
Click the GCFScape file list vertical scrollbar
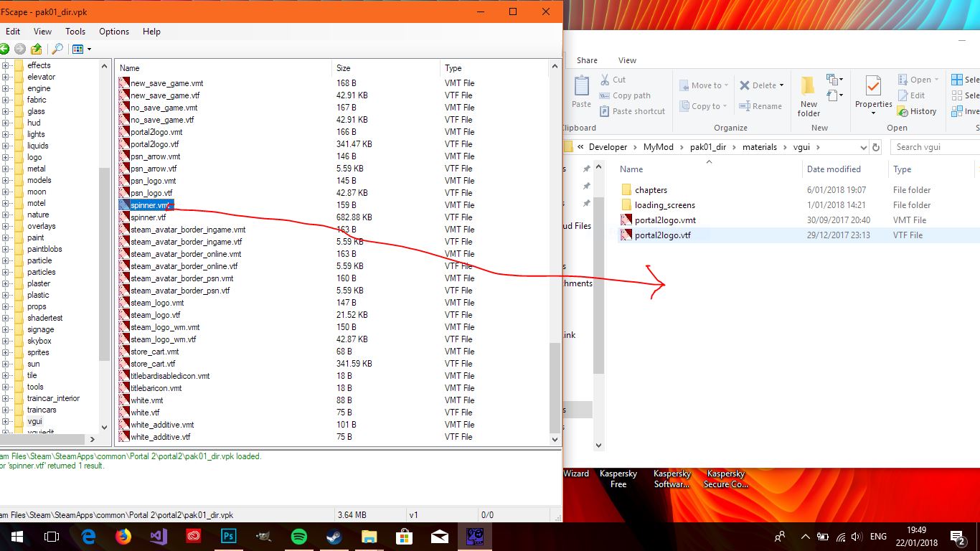pos(555,387)
